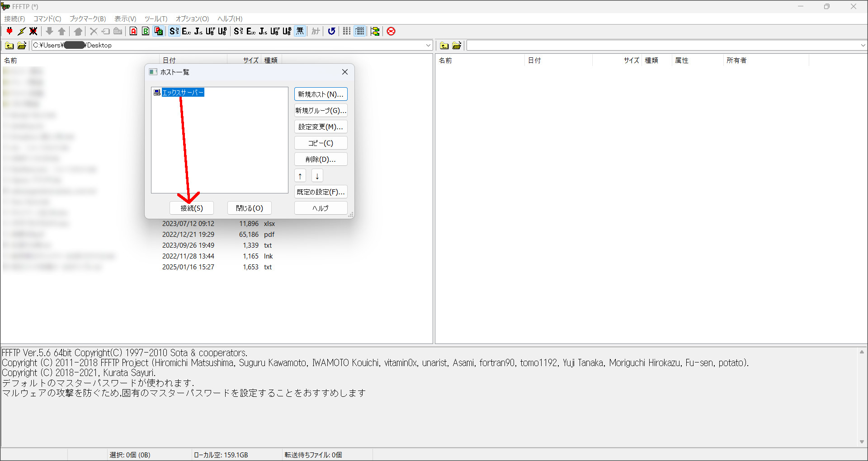Toggle the 無 no-conversion kanji icon
Screen dimensions: 868x461
click(300, 31)
